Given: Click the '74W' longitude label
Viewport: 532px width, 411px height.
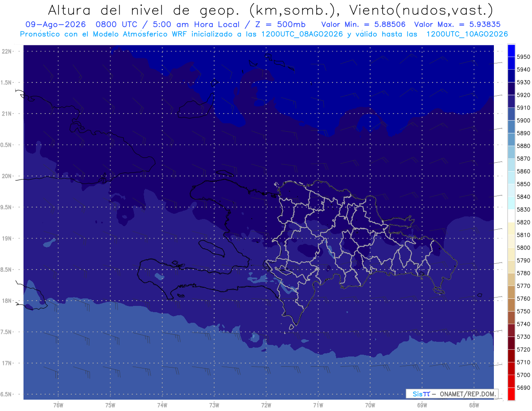Looking at the screenshot, I should point(162,405).
